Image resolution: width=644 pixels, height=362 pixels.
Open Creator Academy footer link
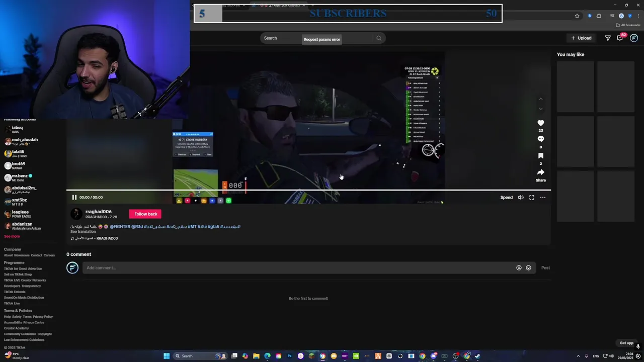(x=17, y=328)
